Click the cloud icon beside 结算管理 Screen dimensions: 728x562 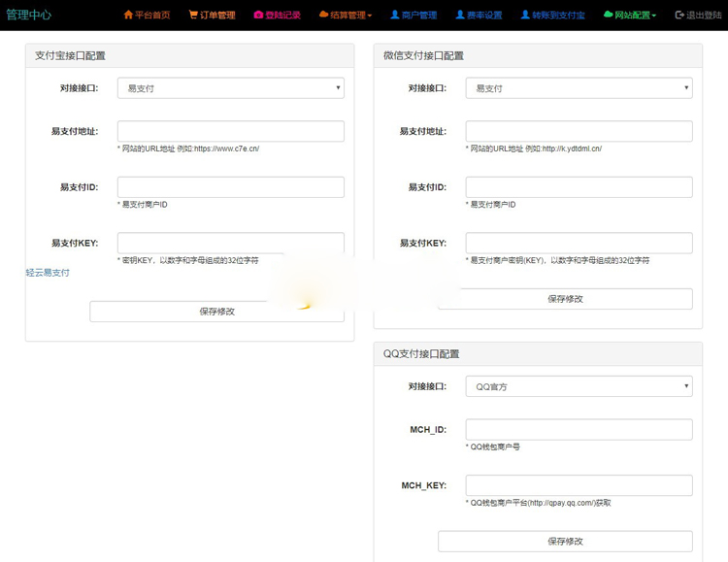[323, 16]
